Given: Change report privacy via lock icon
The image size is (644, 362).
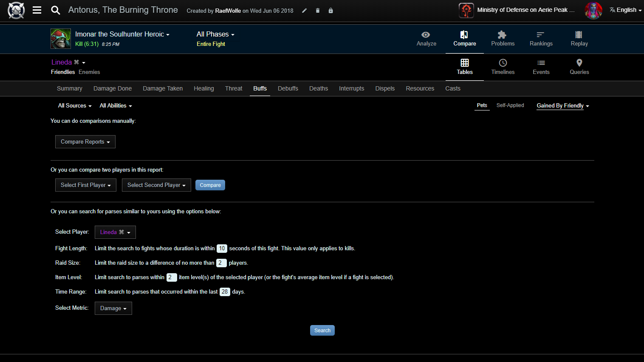Looking at the screenshot, I should click(x=330, y=11).
